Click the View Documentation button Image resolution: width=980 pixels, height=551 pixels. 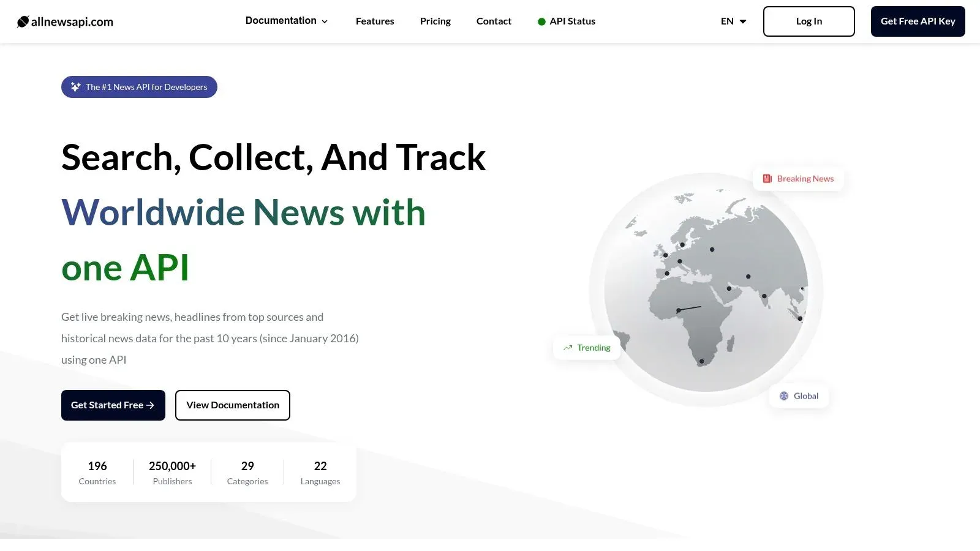[x=233, y=405]
